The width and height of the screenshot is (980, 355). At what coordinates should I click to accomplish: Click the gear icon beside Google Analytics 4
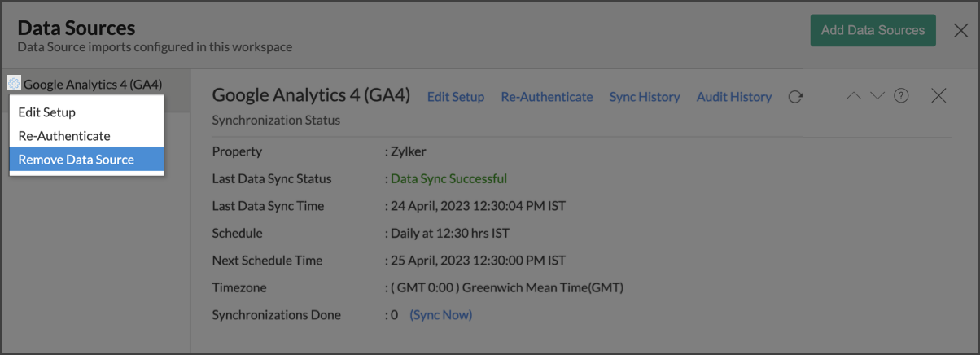tap(14, 83)
